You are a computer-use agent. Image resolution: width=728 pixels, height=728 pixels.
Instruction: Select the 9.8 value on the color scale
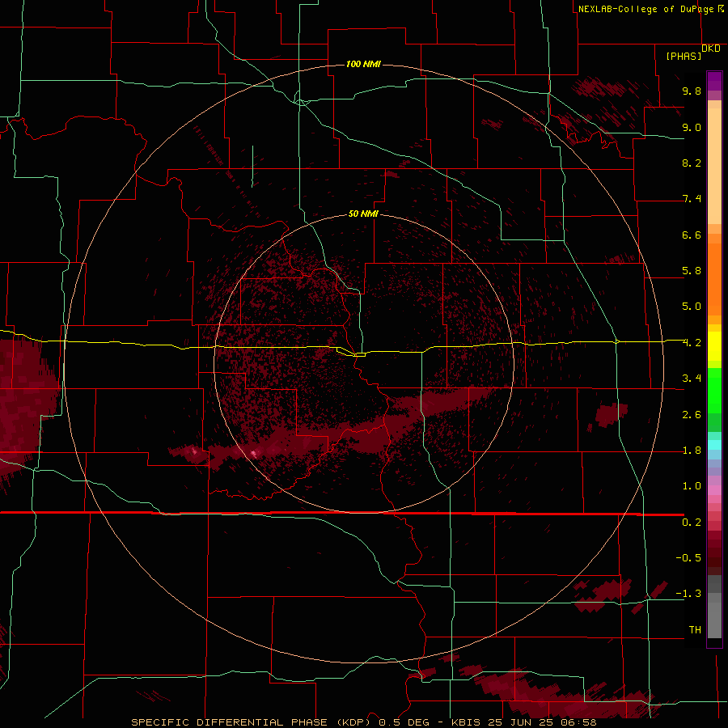coord(692,91)
